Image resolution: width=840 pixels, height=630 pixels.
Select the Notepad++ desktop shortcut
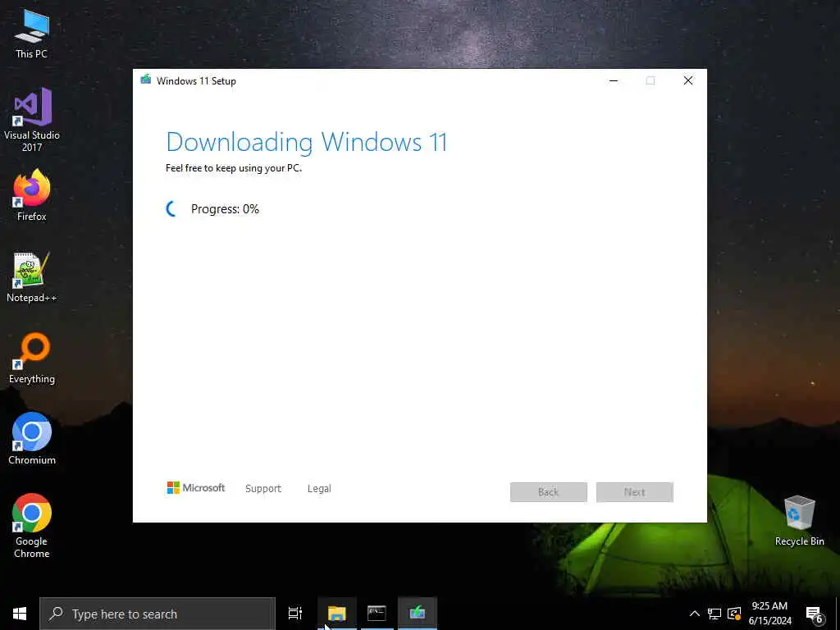tap(32, 277)
